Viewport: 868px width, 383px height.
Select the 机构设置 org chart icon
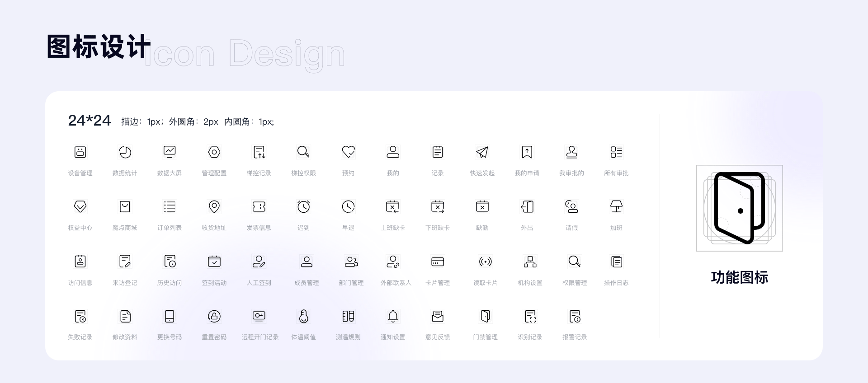click(x=530, y=262)
